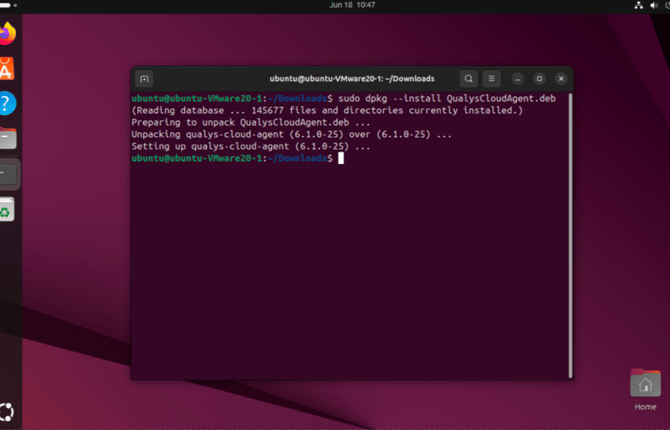This screenshot has width=670, height=430.
Task: Minimize the terminal window
Action: (x=517, y=79)
